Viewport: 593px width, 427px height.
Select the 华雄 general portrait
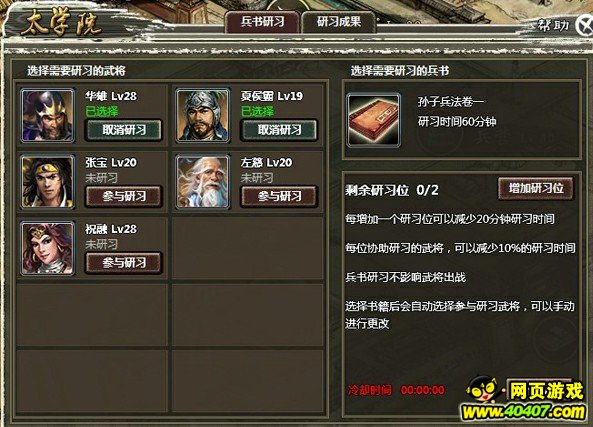pyautogui.click(x=48, y=115)
